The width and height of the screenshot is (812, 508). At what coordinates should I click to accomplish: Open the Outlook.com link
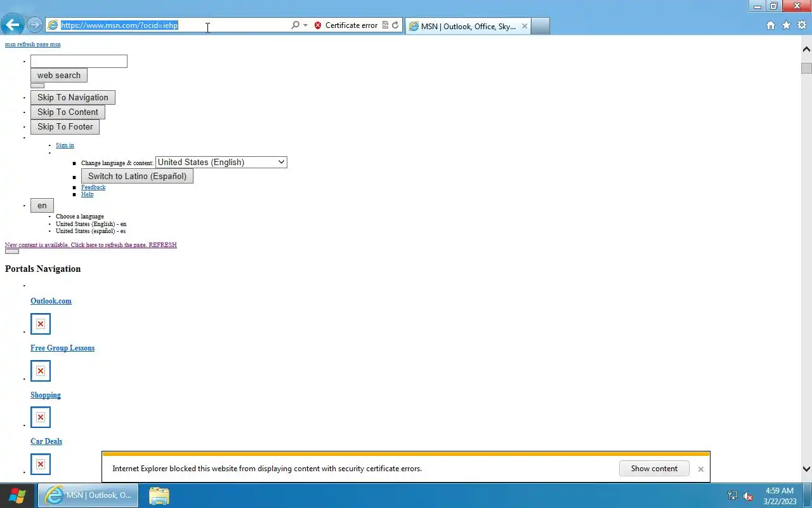[51, 301]
